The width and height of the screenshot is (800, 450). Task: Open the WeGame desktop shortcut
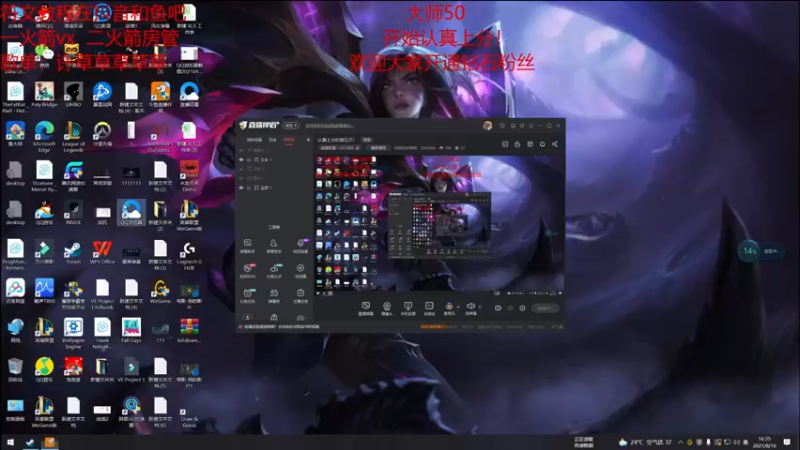(x=160, y=290)
